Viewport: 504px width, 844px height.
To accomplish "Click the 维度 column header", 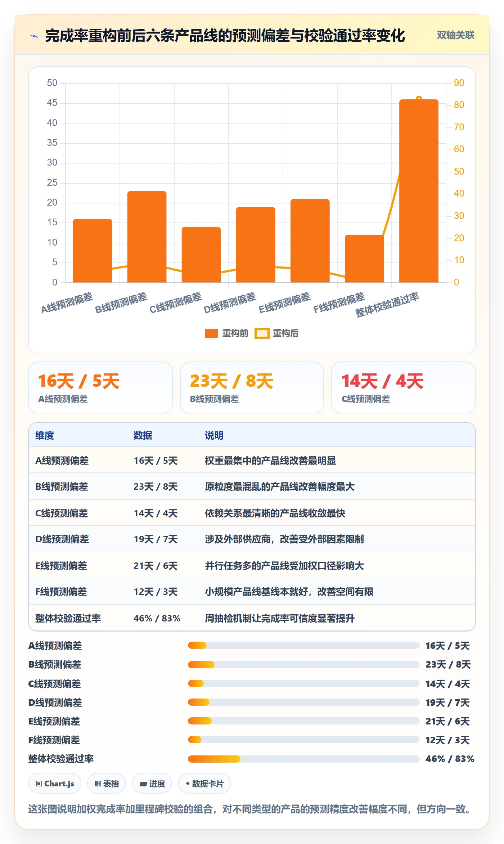I will click(45, 435).
